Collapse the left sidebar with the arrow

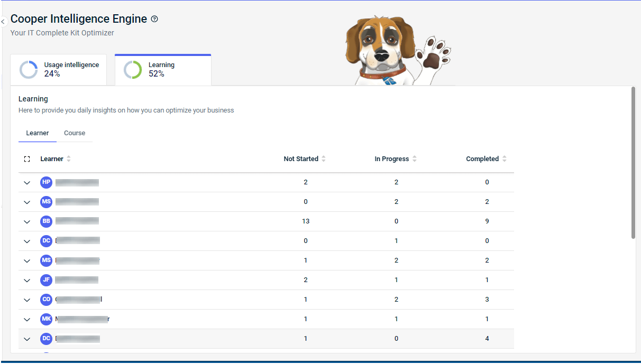[3, 22]
